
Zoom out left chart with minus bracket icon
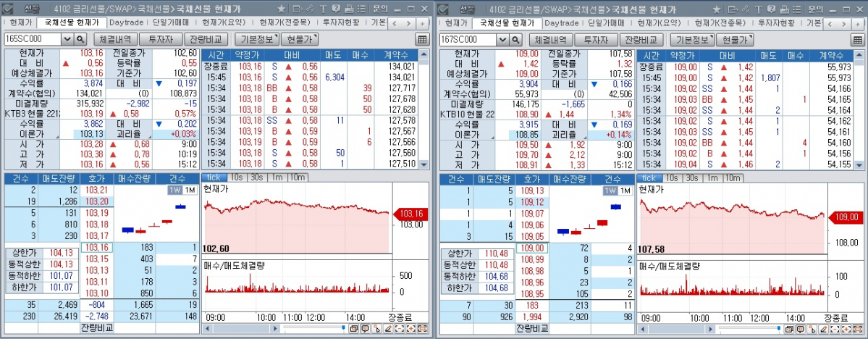coord(400,329)
